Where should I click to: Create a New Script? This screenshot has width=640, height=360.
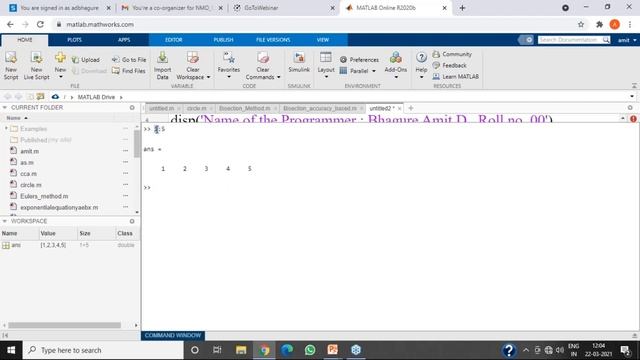point(11,65)
